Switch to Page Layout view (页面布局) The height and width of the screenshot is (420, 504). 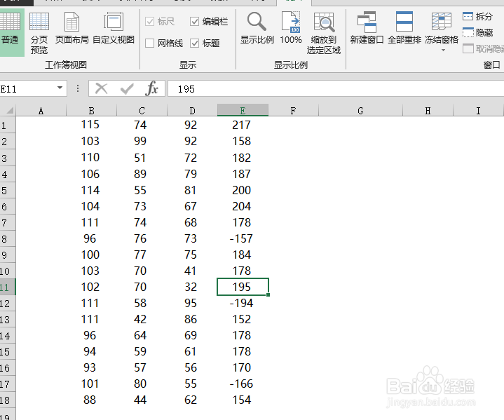(72, 28)
